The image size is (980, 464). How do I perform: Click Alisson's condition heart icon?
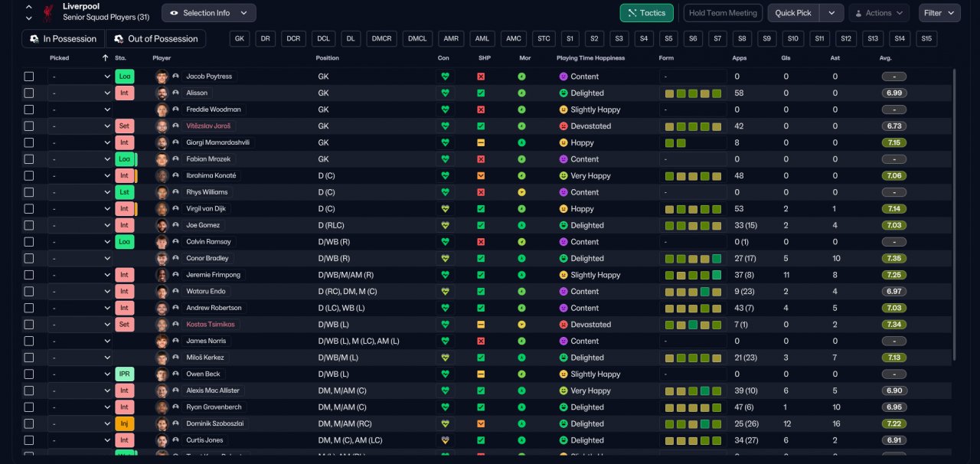444,93
